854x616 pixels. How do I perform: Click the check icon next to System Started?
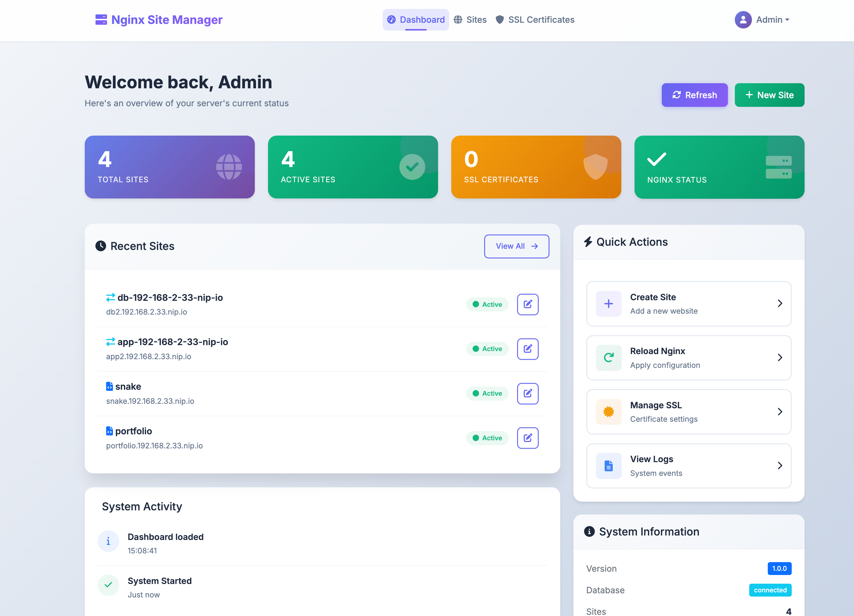click(108, 585)
